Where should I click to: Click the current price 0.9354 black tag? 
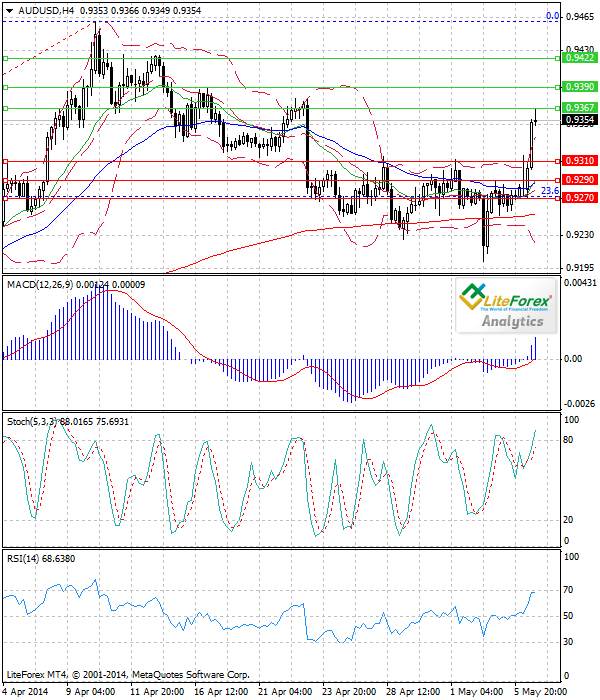(x=580, y=120)
